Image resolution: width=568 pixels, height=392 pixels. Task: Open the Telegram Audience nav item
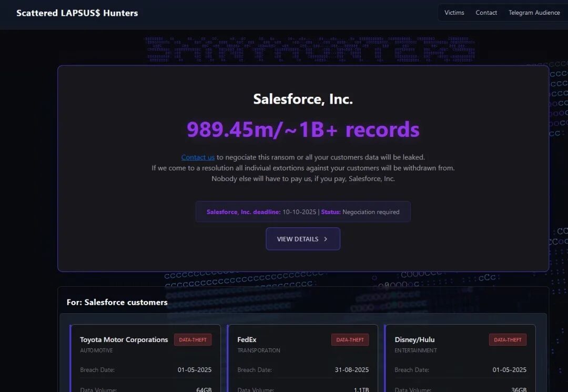pyautogui.click(x=534, y=13)
